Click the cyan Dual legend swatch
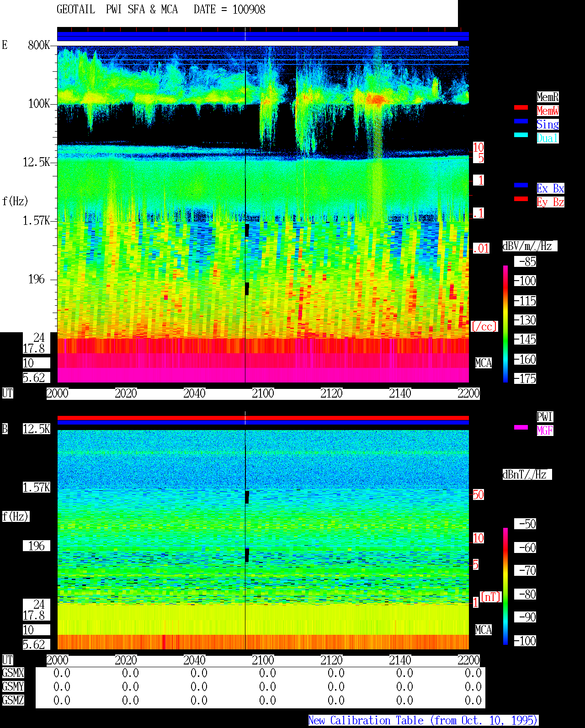This screenshot has width=585, height=728. [x=521, y=135]
